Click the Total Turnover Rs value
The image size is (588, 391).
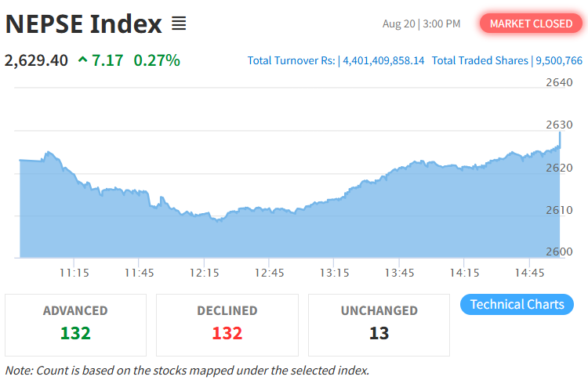[383, 61]
